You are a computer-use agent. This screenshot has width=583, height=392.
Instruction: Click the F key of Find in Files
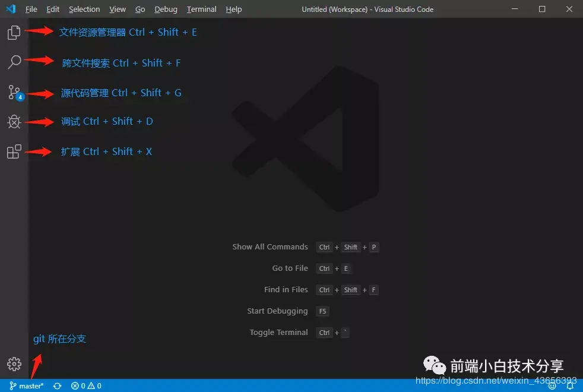coord(373,290)
